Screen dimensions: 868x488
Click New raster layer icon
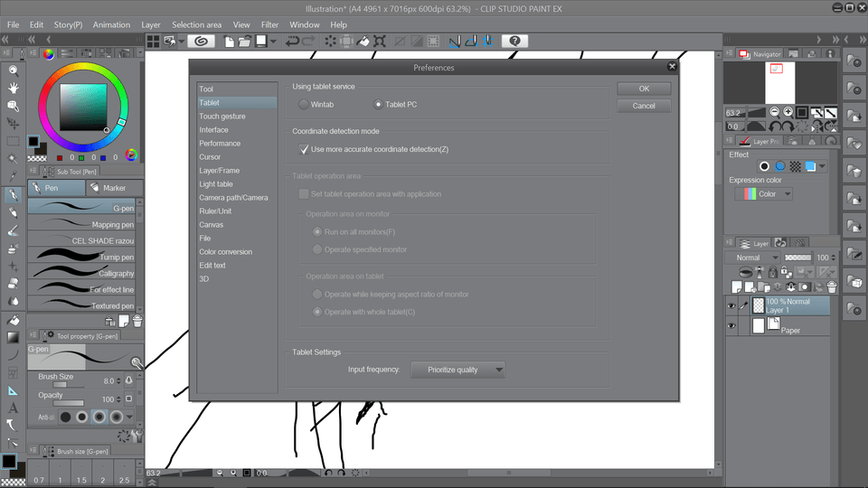[x=737, y=286]
